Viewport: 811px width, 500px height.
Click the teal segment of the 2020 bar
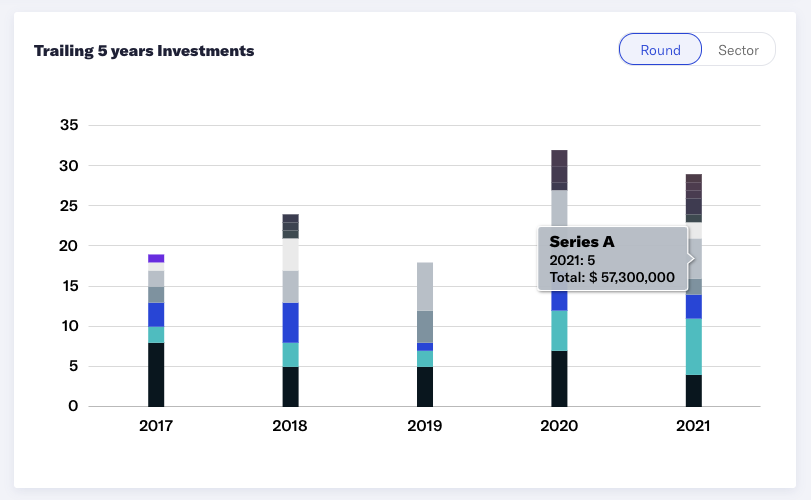(560, 331)
